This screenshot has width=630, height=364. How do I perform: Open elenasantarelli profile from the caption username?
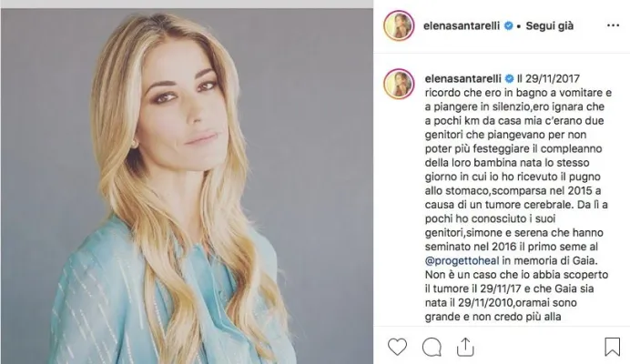point(462,78)
